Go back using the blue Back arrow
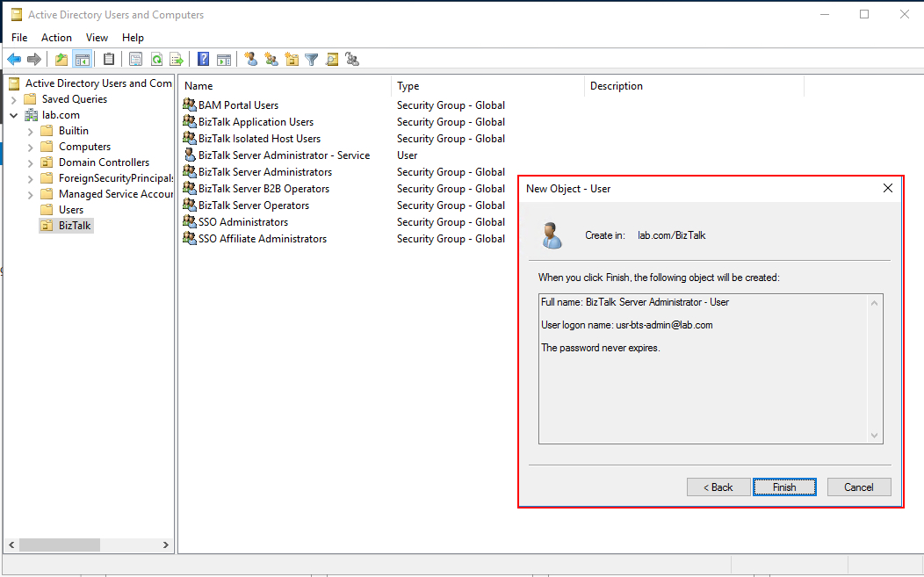This screenshot has width=924, height=577. (x=14, y=59)
